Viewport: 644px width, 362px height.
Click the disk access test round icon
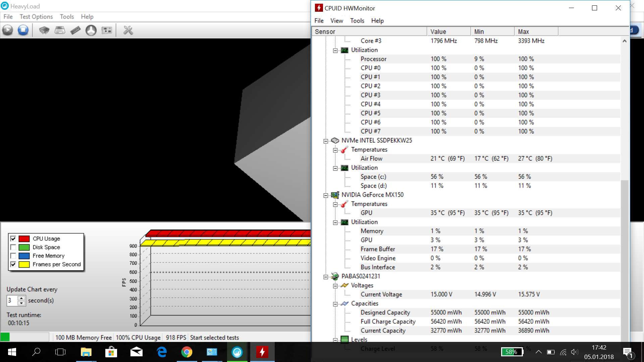click(91, 31)
